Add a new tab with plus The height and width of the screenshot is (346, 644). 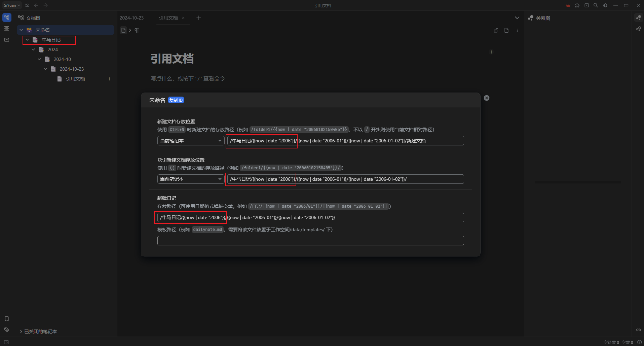(199, 18)
